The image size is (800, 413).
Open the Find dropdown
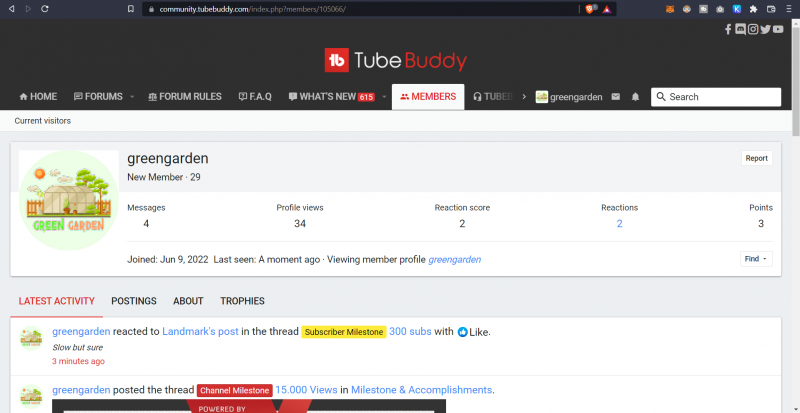756,259
